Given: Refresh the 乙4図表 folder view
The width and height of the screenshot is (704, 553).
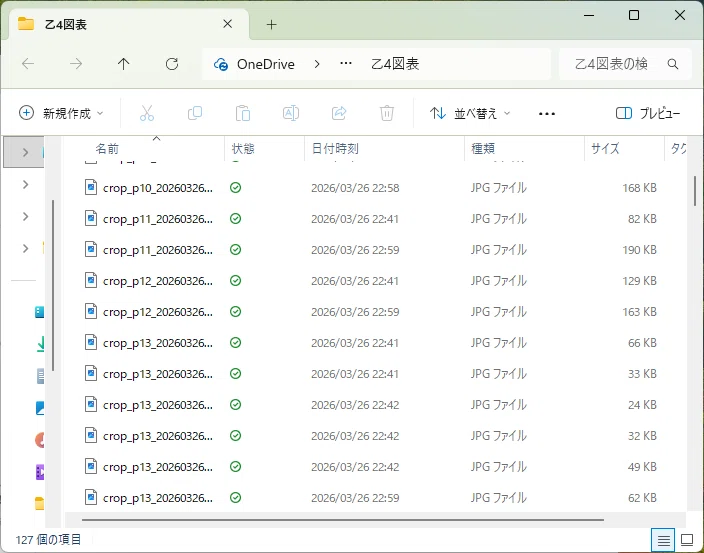Looking at the screenshot, I should pyautogui.click(x=172, y=64).
